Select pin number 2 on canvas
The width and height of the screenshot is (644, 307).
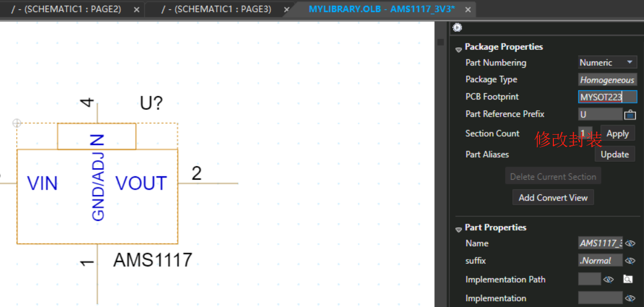tap(197, 174)
